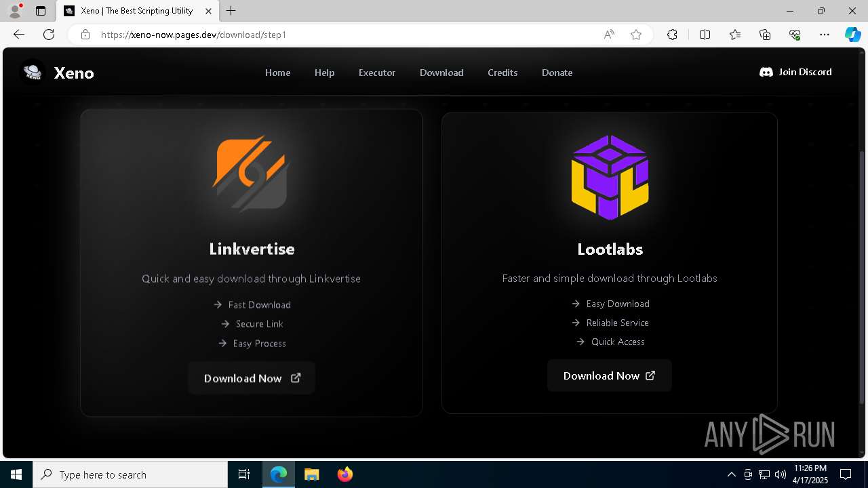Click the browser Back arrow

[19, 35]
